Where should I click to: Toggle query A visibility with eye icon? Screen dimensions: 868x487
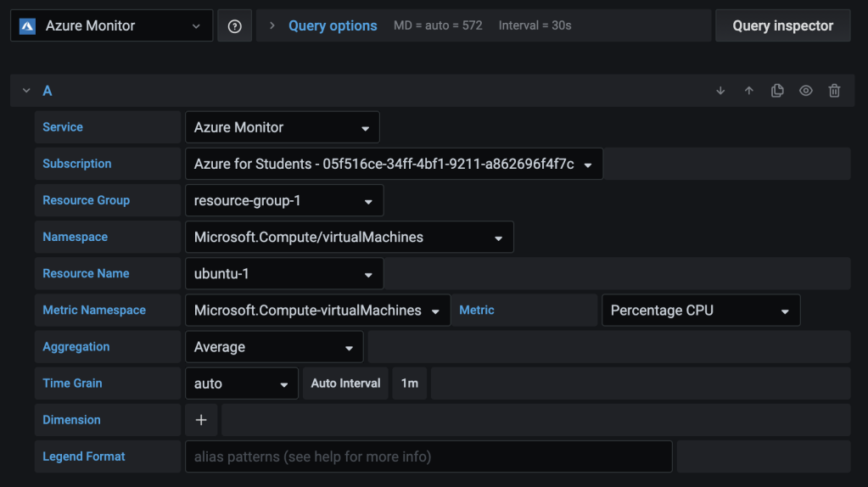tap(806, 90)
